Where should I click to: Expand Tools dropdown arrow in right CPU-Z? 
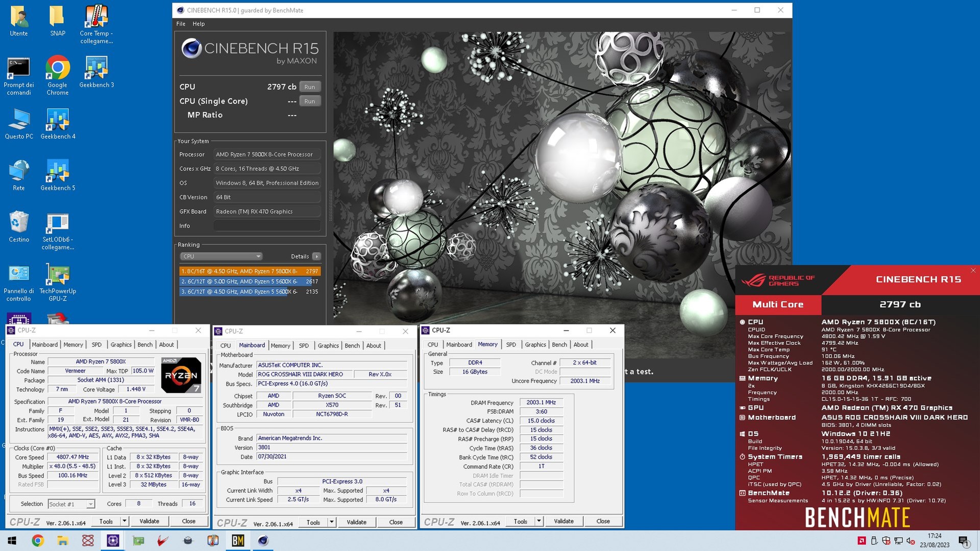tap(538, 521)
